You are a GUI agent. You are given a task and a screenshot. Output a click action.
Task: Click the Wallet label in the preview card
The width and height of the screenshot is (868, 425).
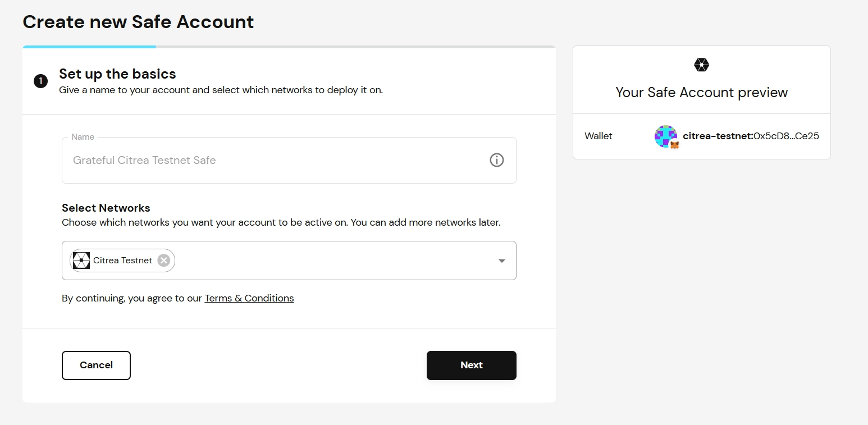(x=598, y=136)
